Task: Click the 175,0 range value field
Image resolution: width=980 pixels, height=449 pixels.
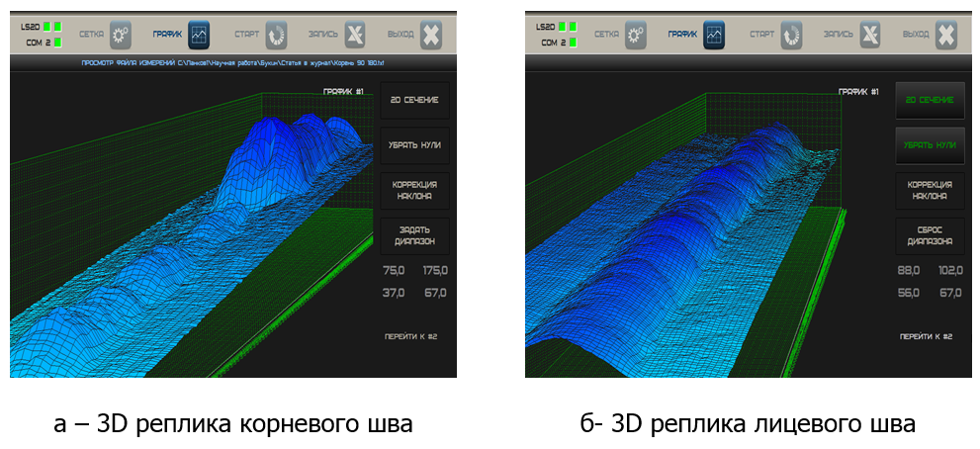Action: click(x=435, y=270)
